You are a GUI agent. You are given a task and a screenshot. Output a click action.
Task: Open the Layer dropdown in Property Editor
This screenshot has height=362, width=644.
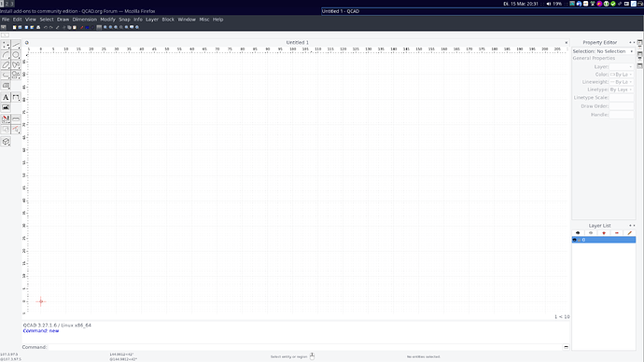click(621, 66)
